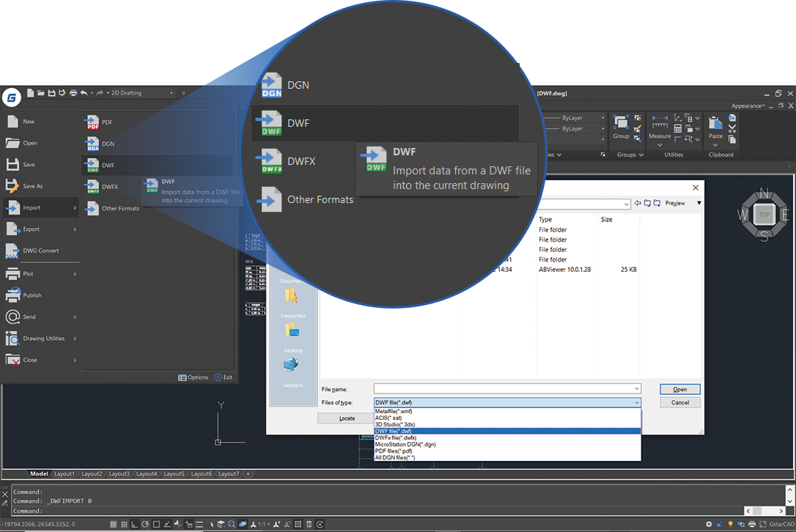Expand the Send submenu arrow
The image size is (796, 532).
pyautogui.click(x=75, y=317)
